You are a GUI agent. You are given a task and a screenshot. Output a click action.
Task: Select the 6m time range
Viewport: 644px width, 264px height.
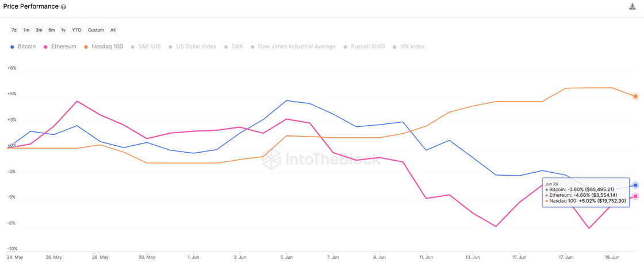point(51,30)
